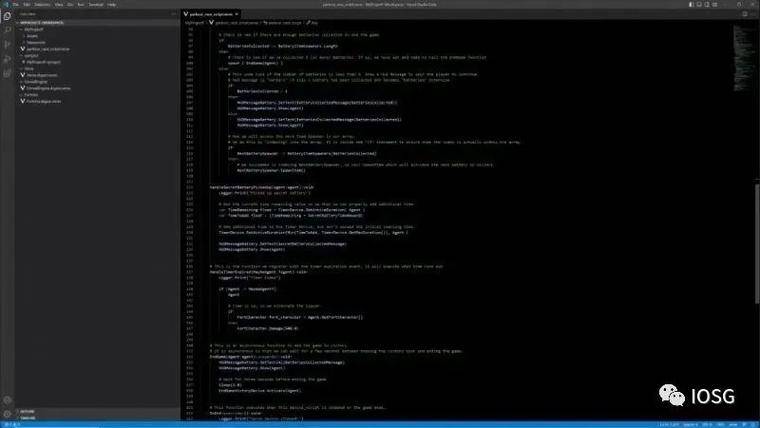Click the editor vertical scrollbar thumb
760x428 pixels.
click(x=757, y=244)
